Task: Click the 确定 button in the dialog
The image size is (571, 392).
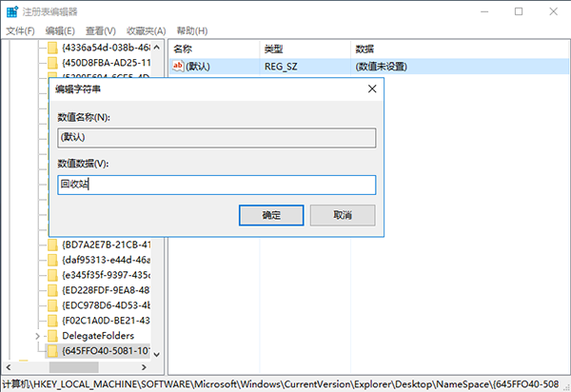Action: click(271, 215)
